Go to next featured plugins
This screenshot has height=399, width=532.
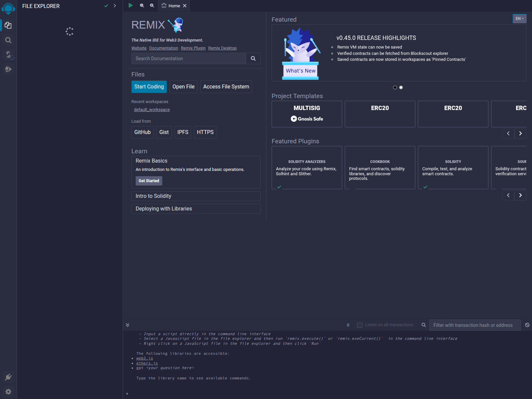520,195
